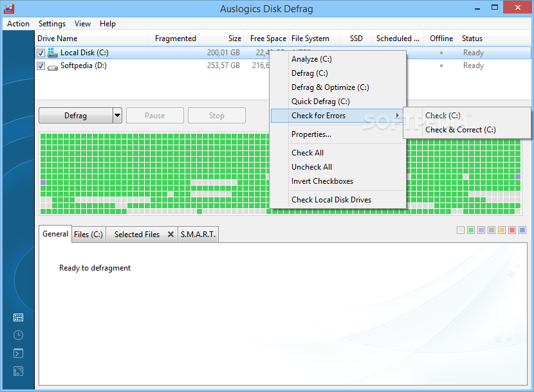Open the Help menu
The image size is (534, 392).
click(x=107, y=24)
